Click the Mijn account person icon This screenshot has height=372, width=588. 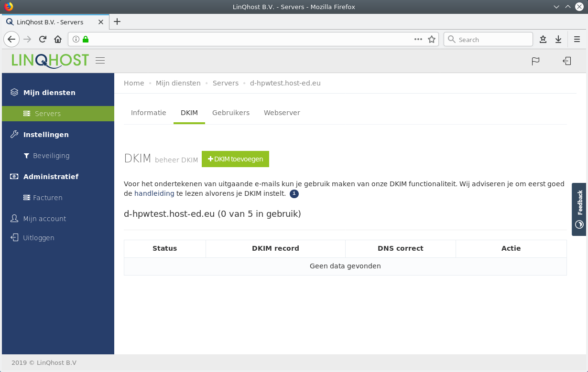click(x=14, y=218)
